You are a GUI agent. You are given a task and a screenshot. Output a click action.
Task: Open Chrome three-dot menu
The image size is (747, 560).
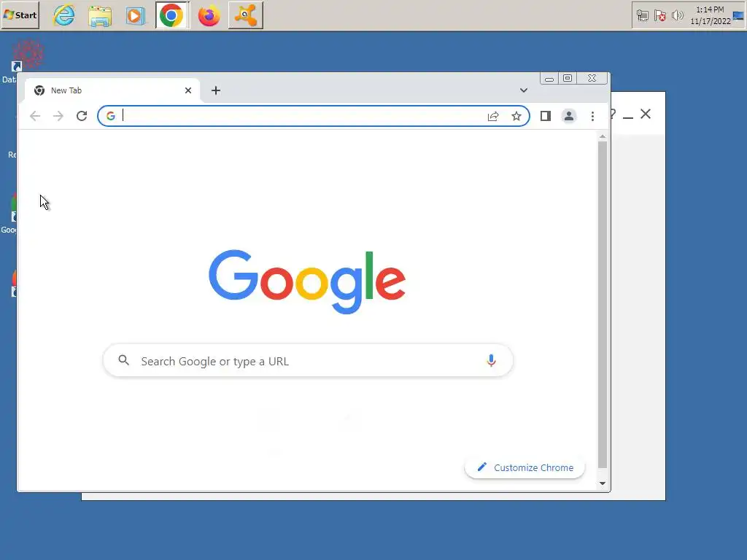592,116
